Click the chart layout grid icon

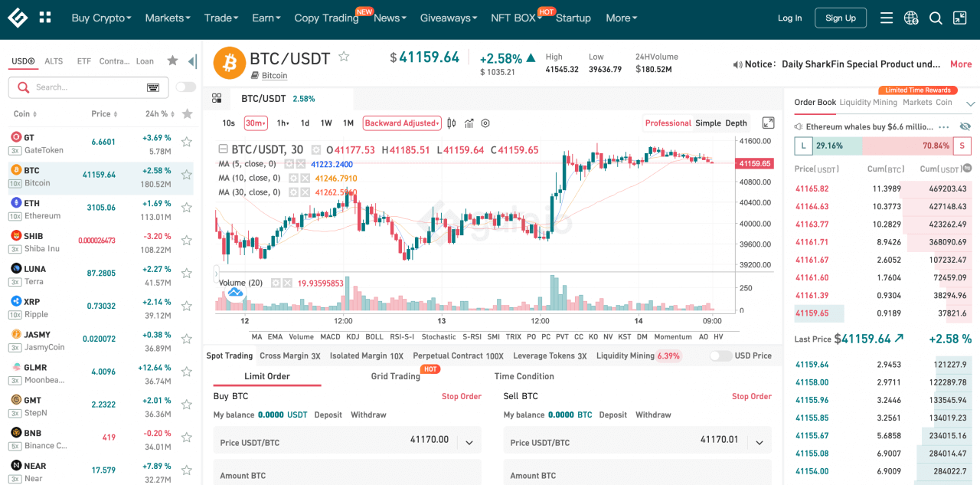(217, 98)
